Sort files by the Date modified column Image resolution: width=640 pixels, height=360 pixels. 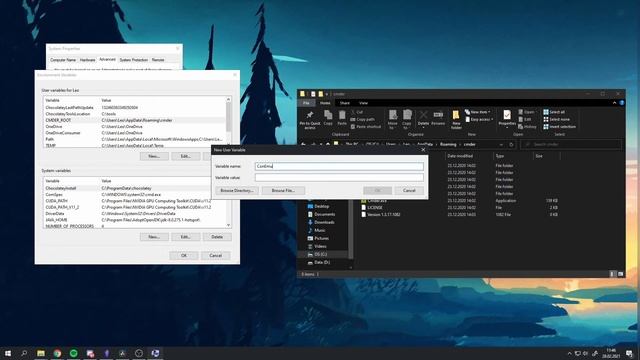click(x=460, y=156)
